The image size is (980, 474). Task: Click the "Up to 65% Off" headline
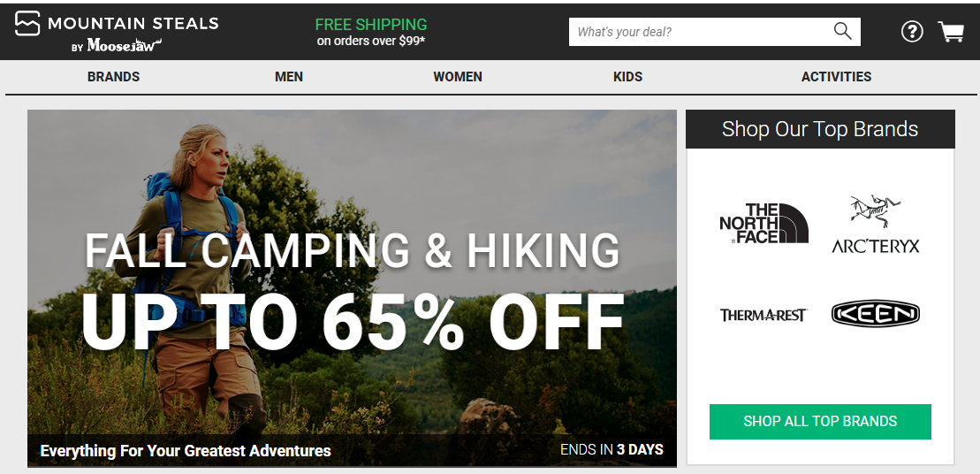(x=352, y=322)
